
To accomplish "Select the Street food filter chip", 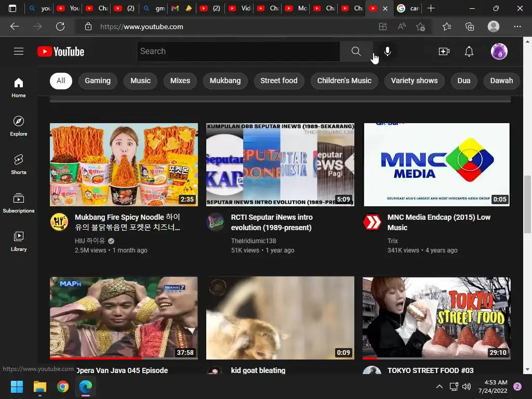I will pos(279,81).
